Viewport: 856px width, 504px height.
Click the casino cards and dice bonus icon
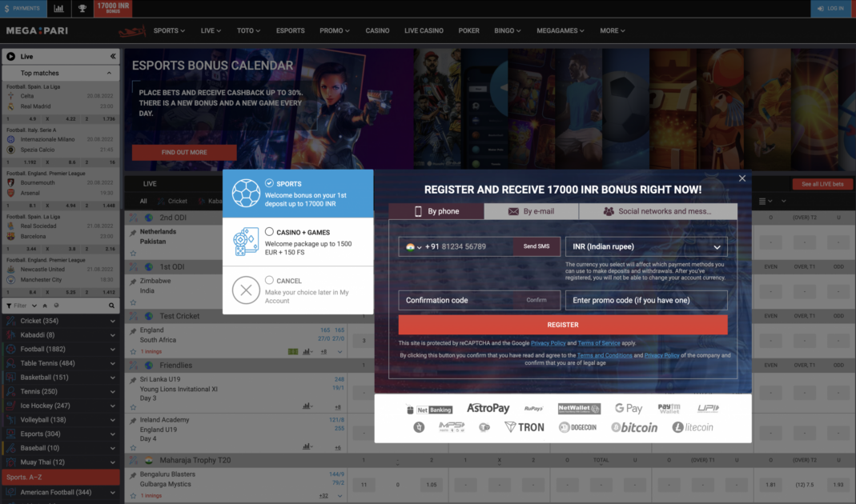point(246,242)
